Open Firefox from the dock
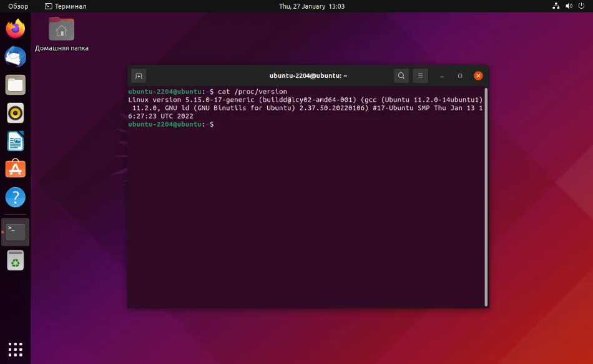The height and width of the screenshot is (364, 593). pos(14,28)
